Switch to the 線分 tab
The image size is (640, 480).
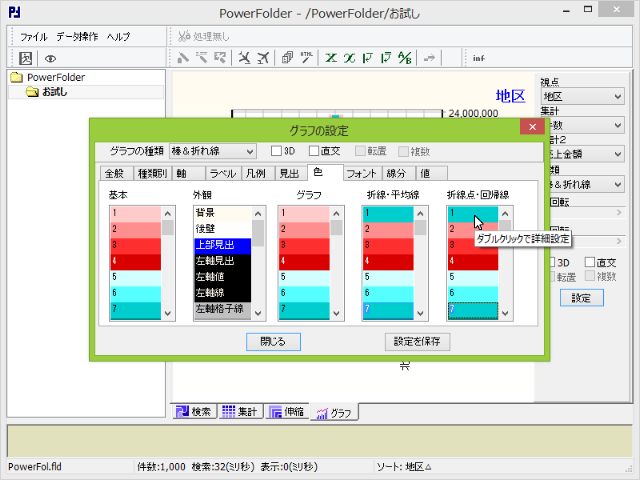point(398,173)
